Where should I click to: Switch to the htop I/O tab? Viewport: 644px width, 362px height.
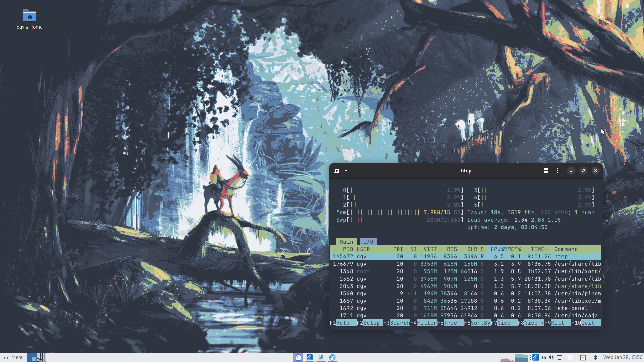click(368, 242)
